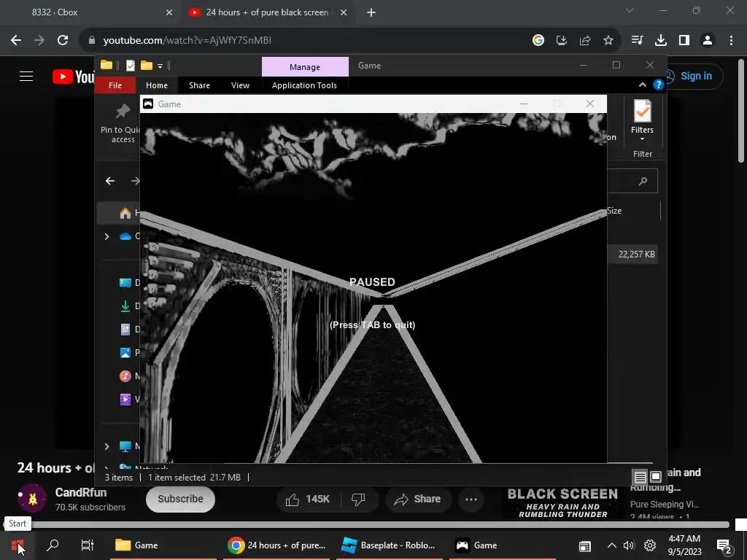Click the Size column header

pos(614,211)
